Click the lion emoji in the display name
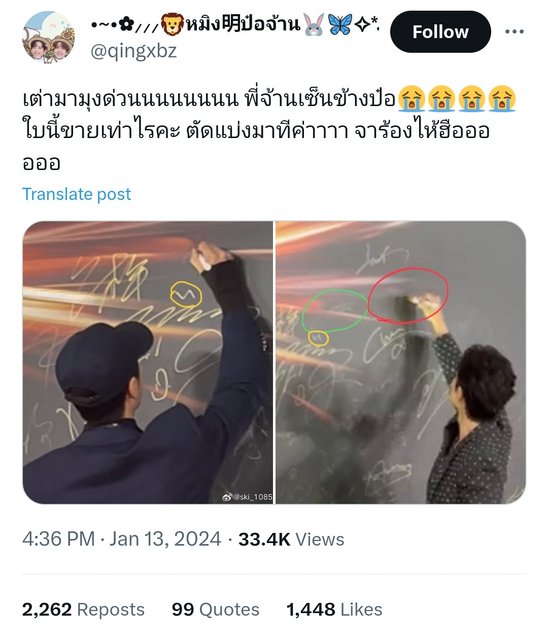 tap(173, 25)
